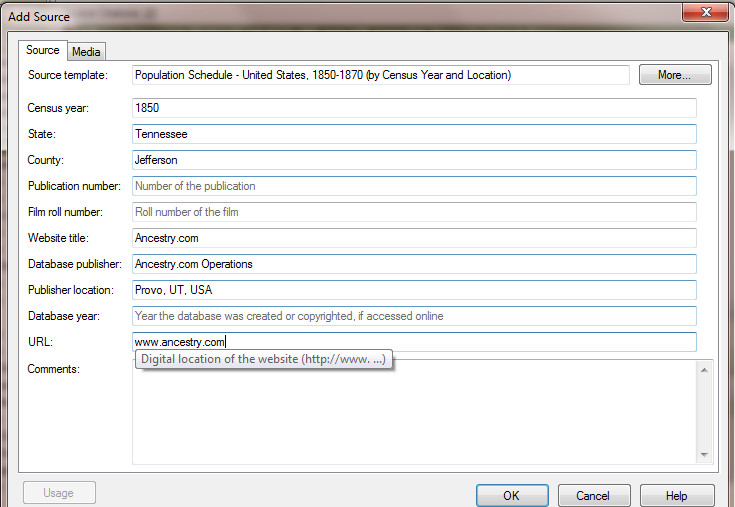Image resolution: width=735 pixels, height=507 pixels.
Task: Click the Website title field
Action: [414, 238]
